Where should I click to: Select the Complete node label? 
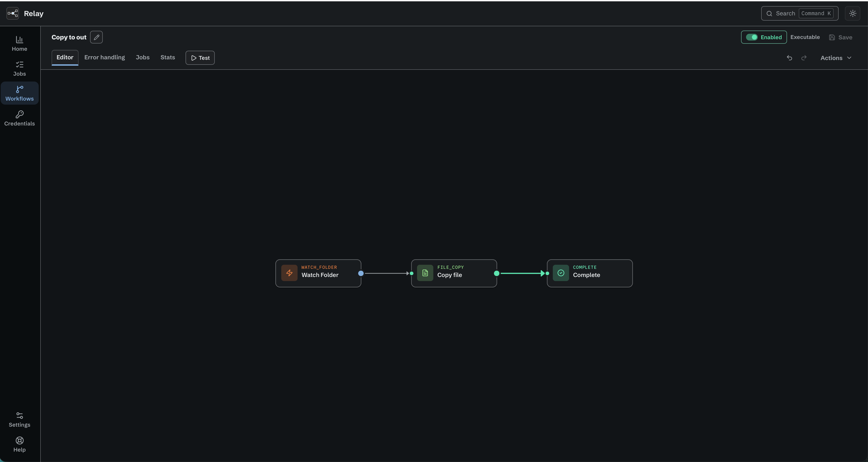point(586,275)
